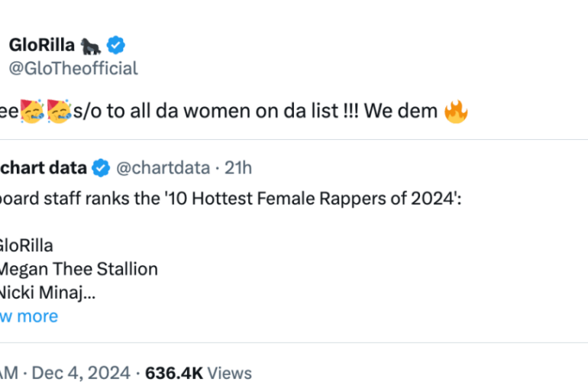The width and height of the screenshot is (588, 392).
Task: Click GloRilla's blue verified badge
Action: coord(116,45)
